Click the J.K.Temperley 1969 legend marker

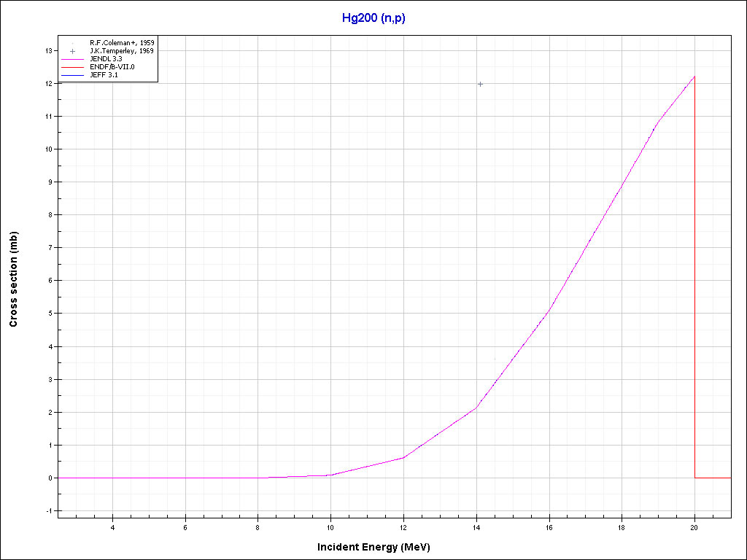72,51
